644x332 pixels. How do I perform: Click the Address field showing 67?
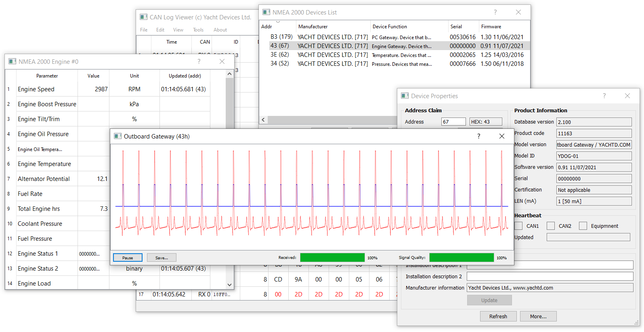pos(453,122)
